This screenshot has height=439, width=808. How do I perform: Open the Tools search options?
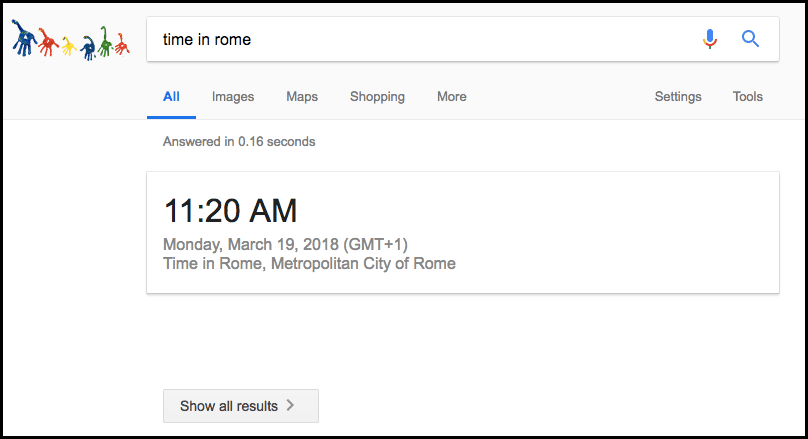pos(747,97)
